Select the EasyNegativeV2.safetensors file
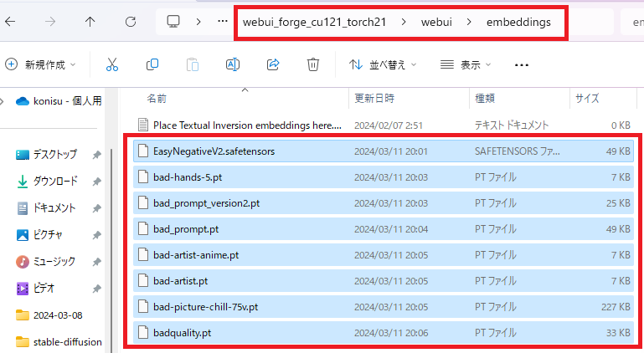644x353 pixels. tap(383, 151)
